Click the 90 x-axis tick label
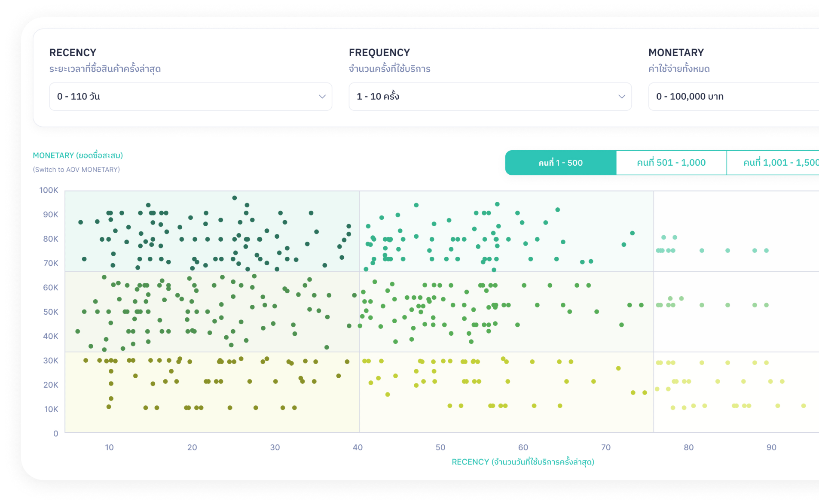The width and height of the screenshot is (819, 504). pyautogui.click(x=771, y=447)
